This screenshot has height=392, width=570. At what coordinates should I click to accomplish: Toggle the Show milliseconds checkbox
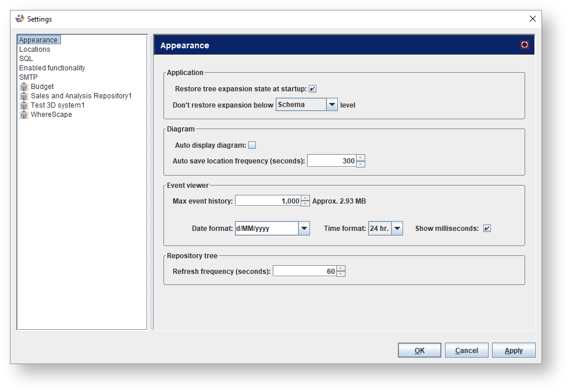(487, 229)
